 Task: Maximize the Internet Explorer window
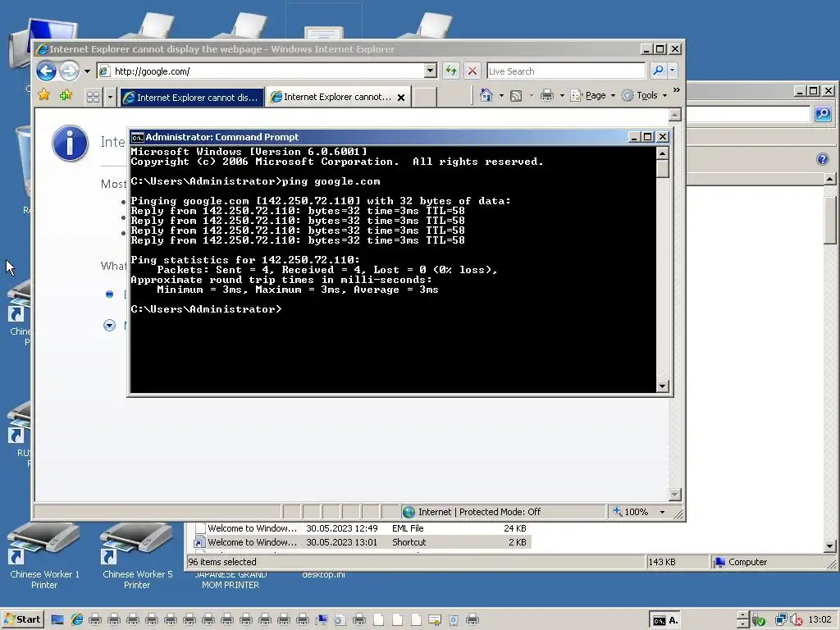pyautogui.click(x=660, y=49)
